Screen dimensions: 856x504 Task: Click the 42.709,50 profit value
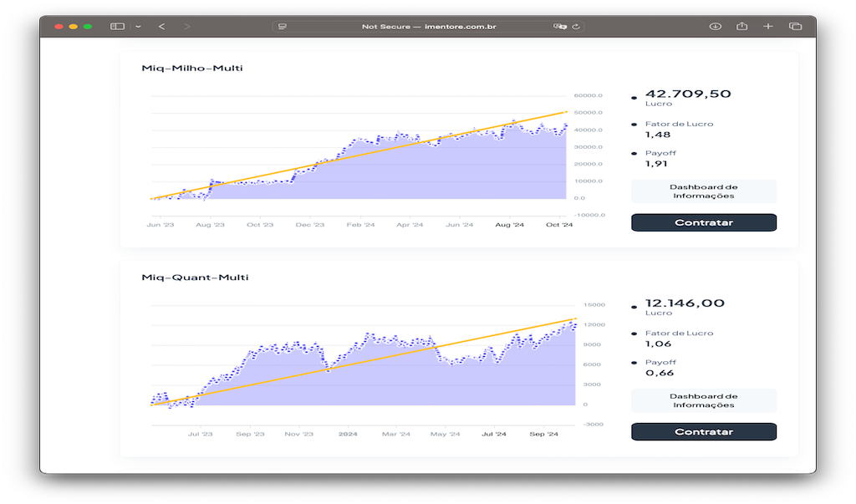pos(688,94)
